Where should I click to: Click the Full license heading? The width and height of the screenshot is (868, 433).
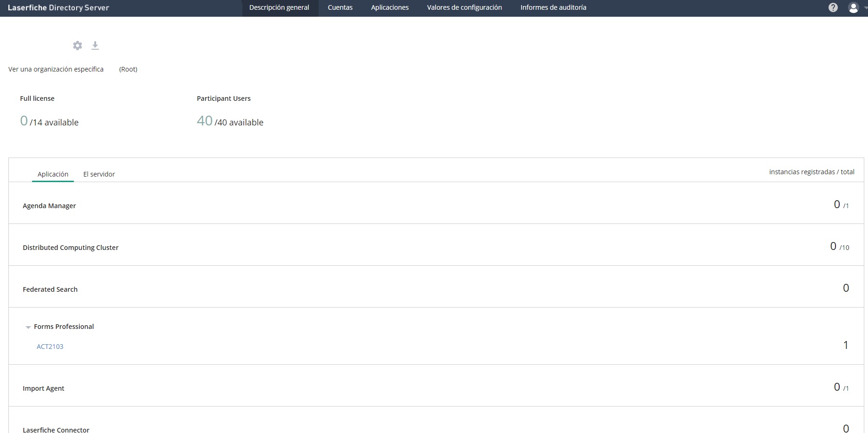[37, 98]
